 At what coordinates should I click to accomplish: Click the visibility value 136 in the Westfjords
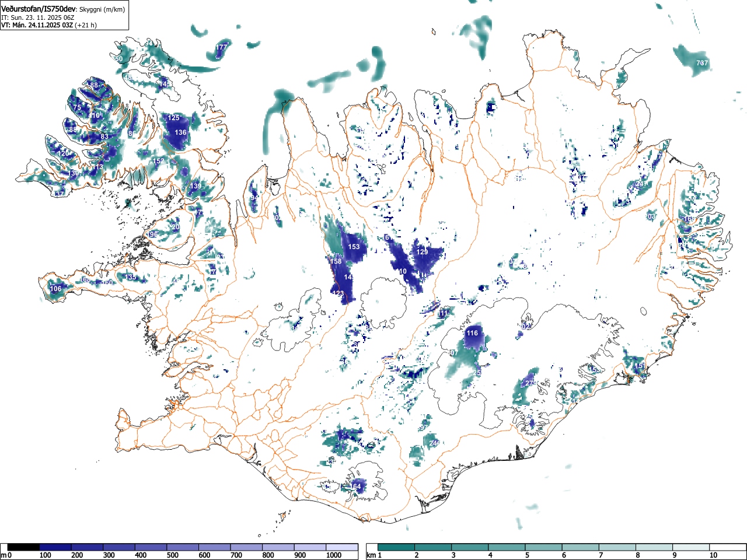tap(181, 132)
